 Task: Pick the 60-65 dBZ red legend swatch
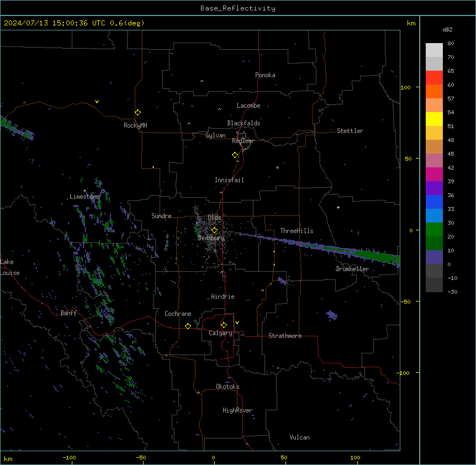coord(434,78)
